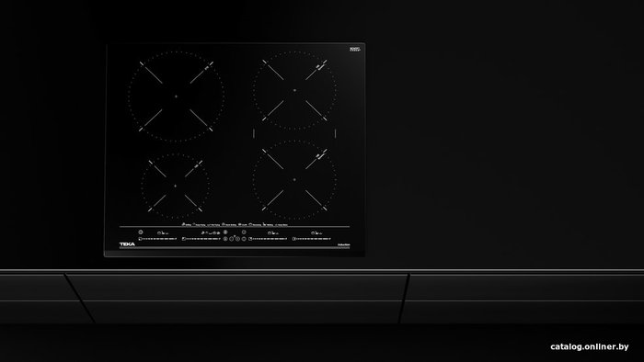Viewport: 644px width, 362px height.
Task: Tap the rightmost bottom-row center circle icon
Action: pos(244,239)
